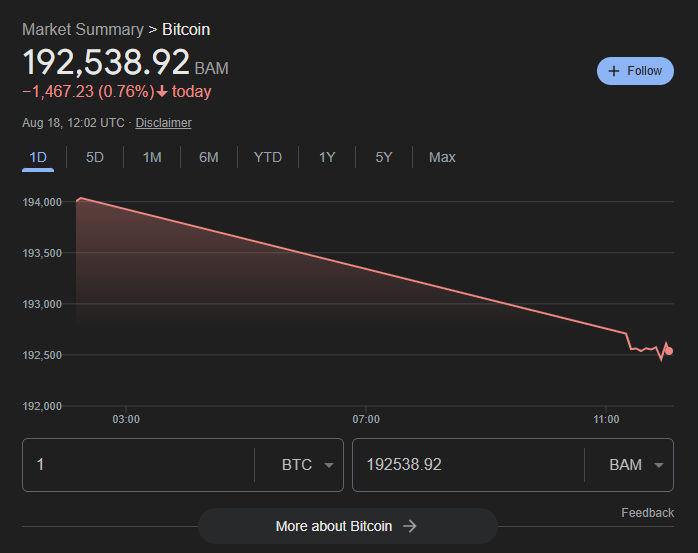Switch to the 1M time range tab
The width and height of the screenshot is (698, 553).
[x=152, y=157]
